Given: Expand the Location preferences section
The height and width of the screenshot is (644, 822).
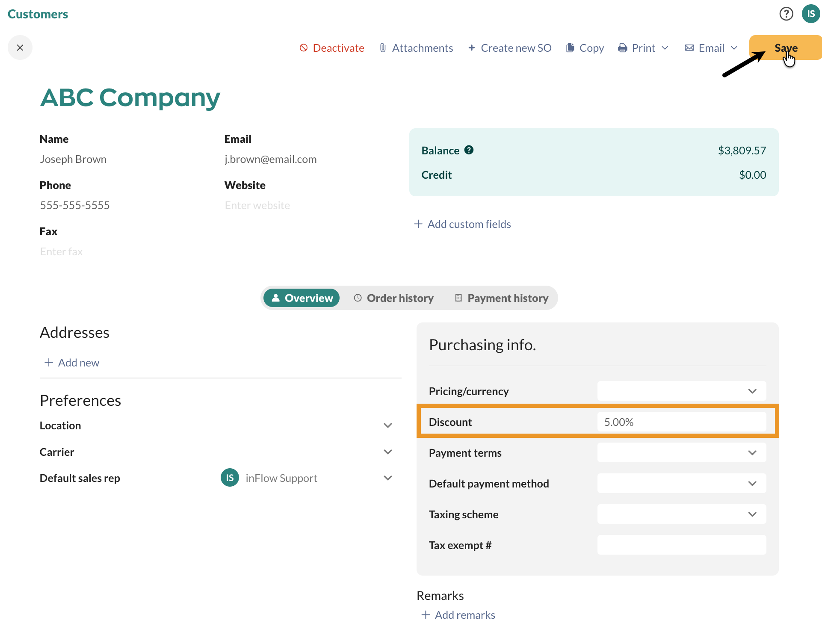Looking at the screenshot, I should (x=387, y=425).
